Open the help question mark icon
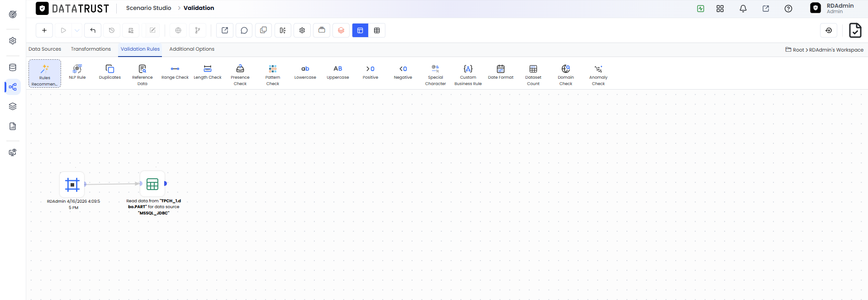This screenshot has height=300, width=868. (788, 9)
